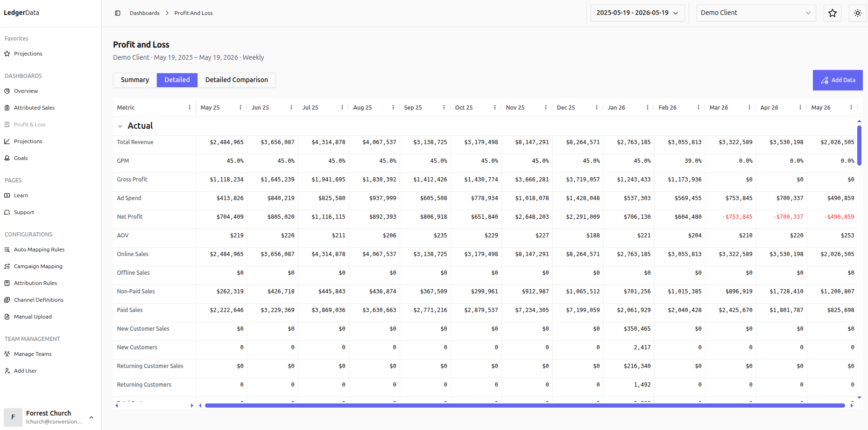Open Overview dashboard from sidebar

click(26, 91)
